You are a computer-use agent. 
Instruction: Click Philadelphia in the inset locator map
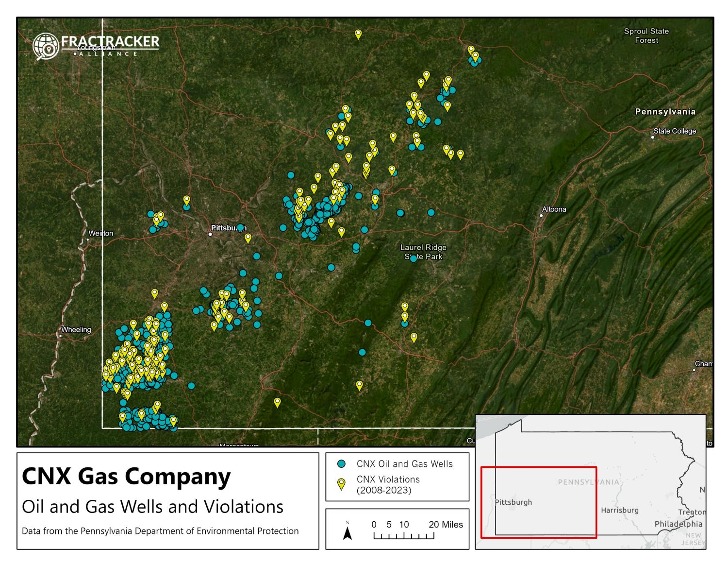(x=678, y=524)
